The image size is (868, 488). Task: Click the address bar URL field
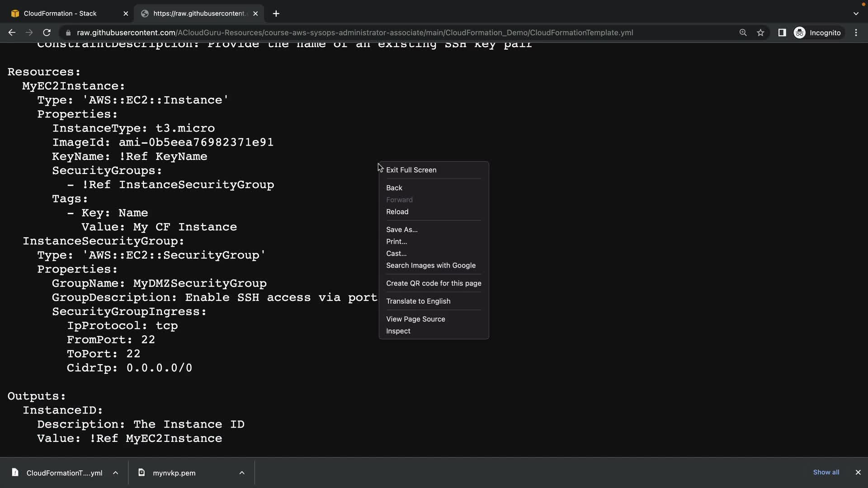pos(354,33)
